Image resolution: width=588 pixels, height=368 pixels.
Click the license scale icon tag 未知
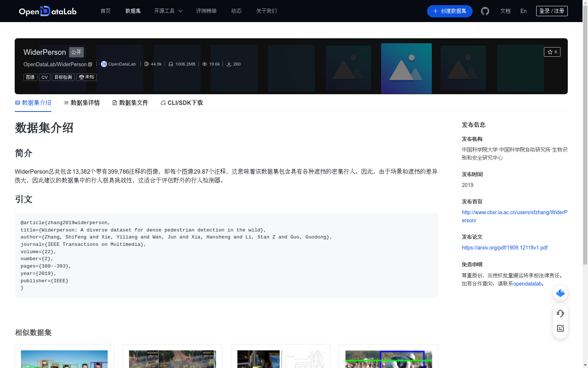(x=86, y=77)
